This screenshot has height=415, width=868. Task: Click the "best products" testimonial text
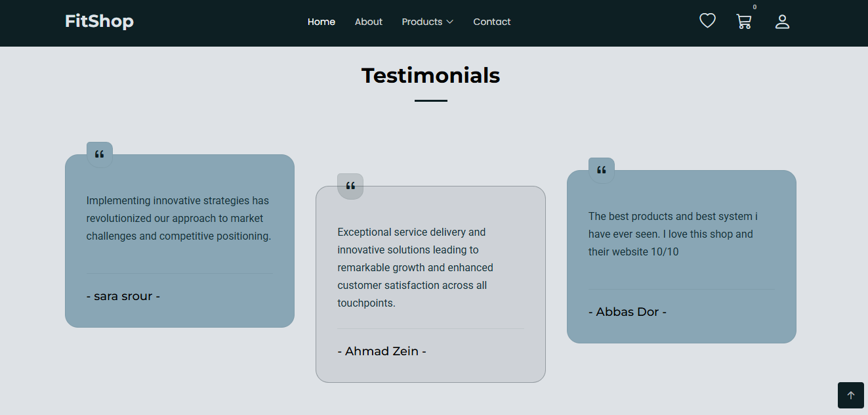pos(672,234)
